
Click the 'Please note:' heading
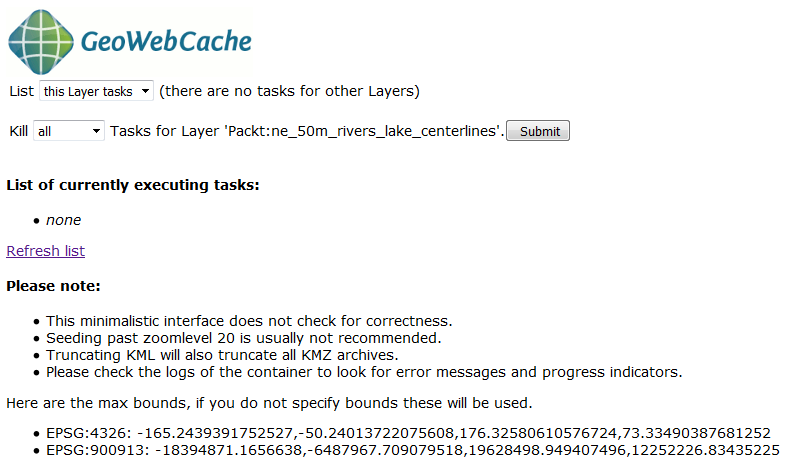54,286
